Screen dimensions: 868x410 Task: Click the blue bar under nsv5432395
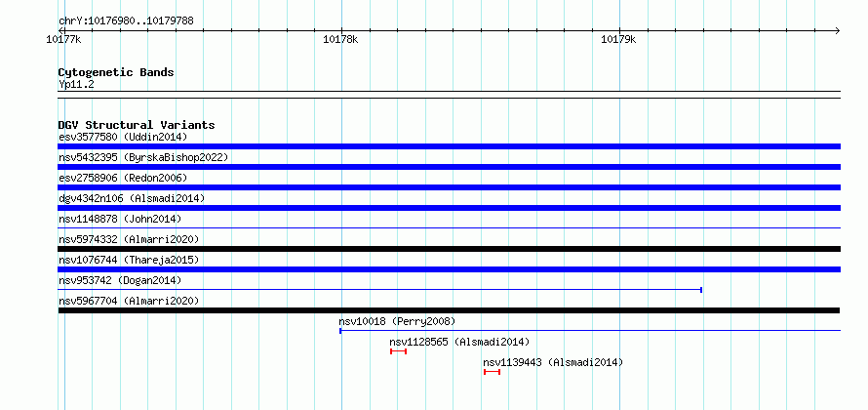pos(449,167)
